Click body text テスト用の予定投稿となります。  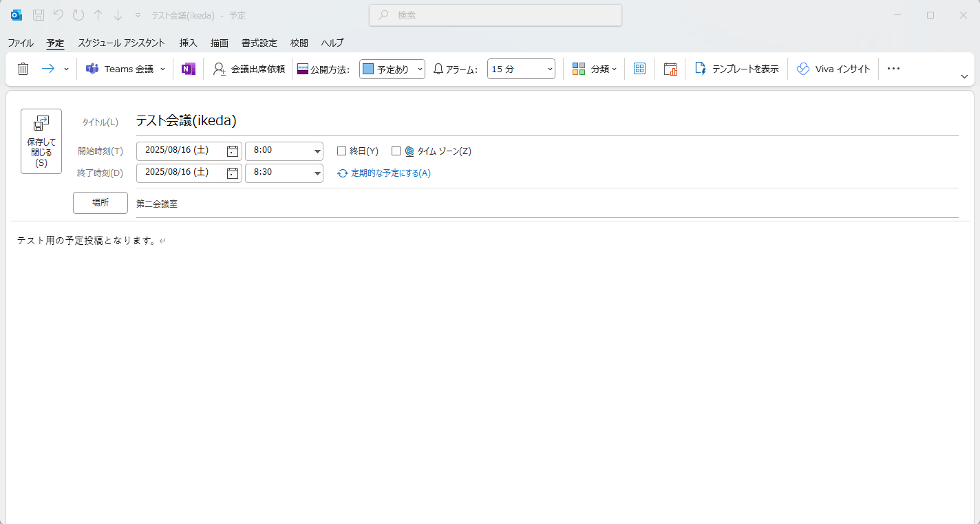[87, 241]
